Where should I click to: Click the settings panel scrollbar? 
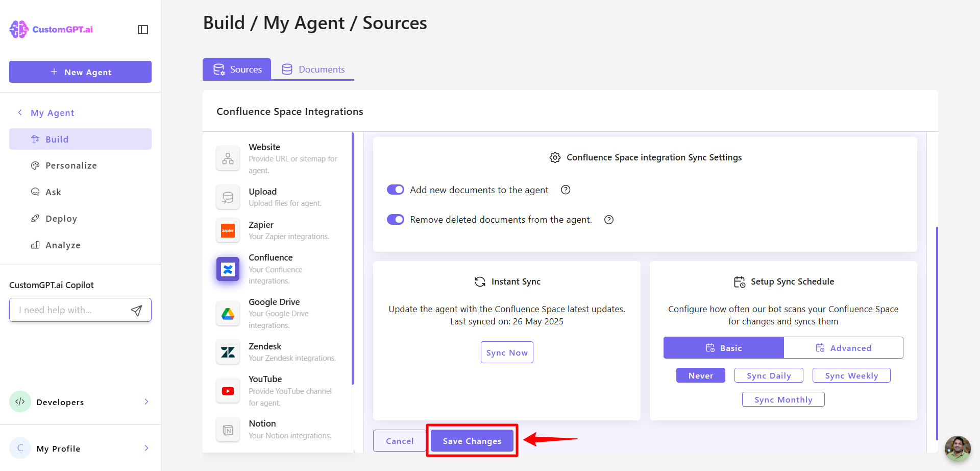pyautogui.click(x=937, y=333)
